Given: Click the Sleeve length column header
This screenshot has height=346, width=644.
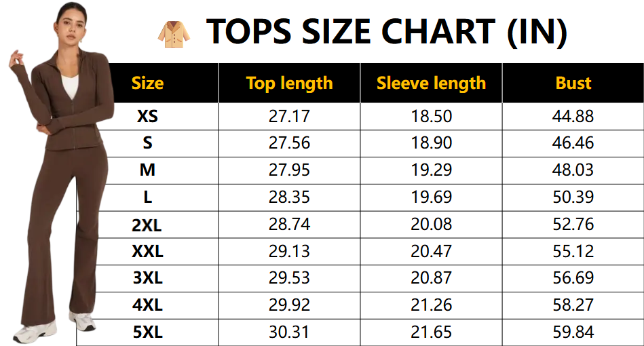Looking at the screenshot, I should tap(431, 83).
